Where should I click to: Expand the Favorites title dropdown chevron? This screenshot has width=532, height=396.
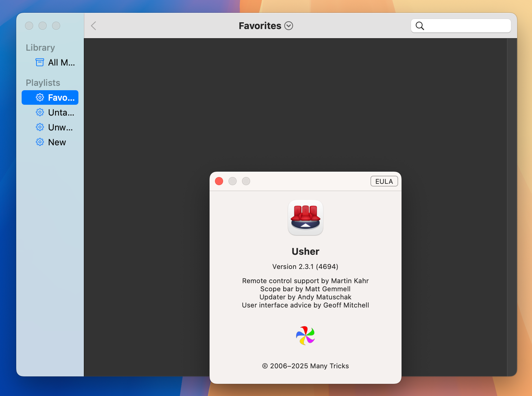pos(289,26)
